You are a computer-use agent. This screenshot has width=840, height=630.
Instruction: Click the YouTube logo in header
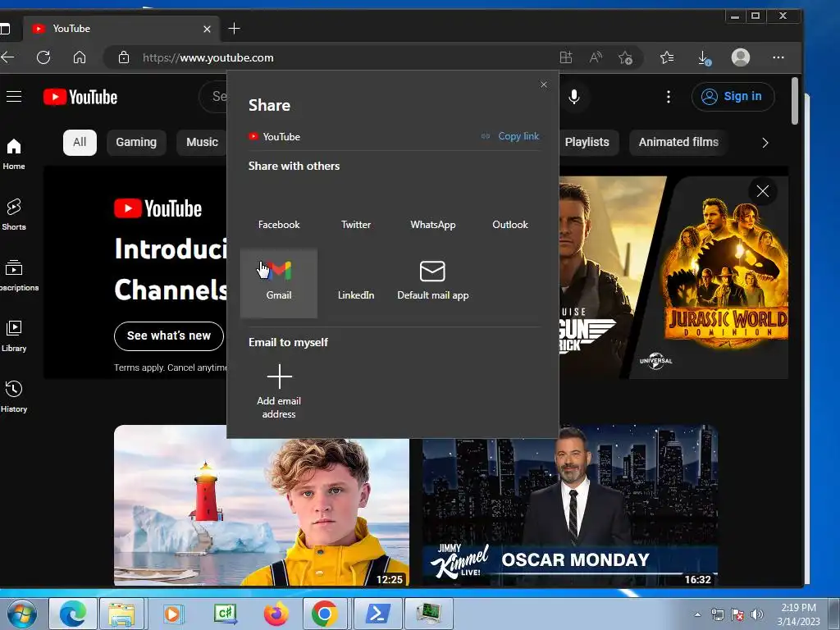80,97
